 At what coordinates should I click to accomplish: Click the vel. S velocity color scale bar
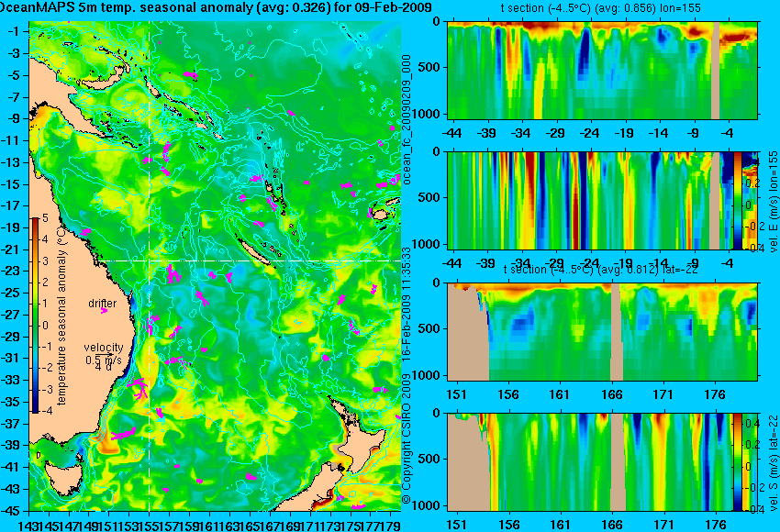click(737, 462)
